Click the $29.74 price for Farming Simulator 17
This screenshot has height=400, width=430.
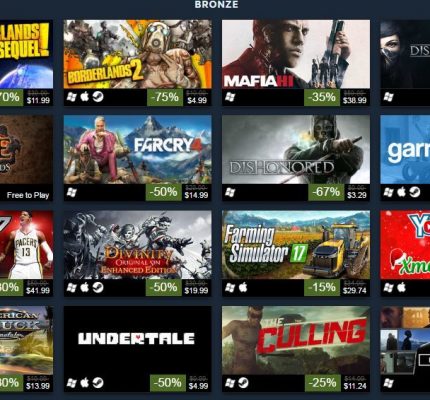click(355, 291)
